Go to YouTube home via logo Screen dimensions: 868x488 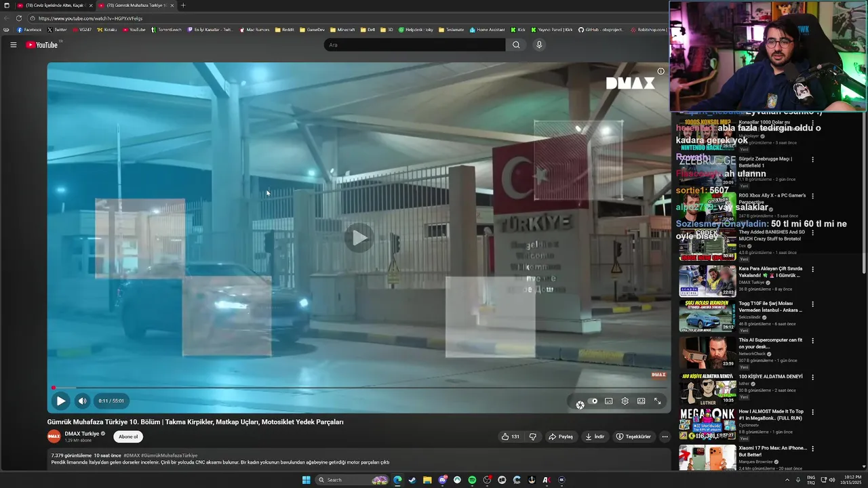[x=42, y=45]
